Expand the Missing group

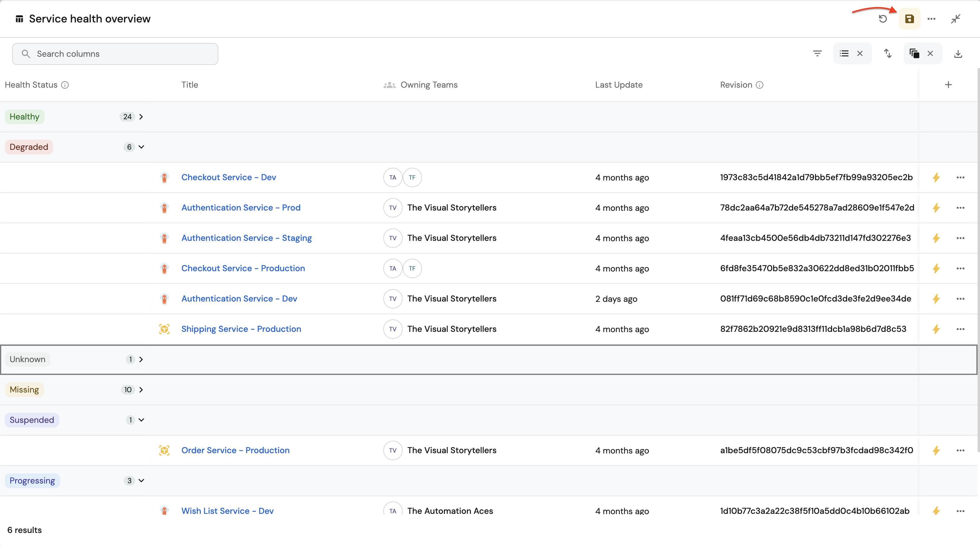pos(141,389)
